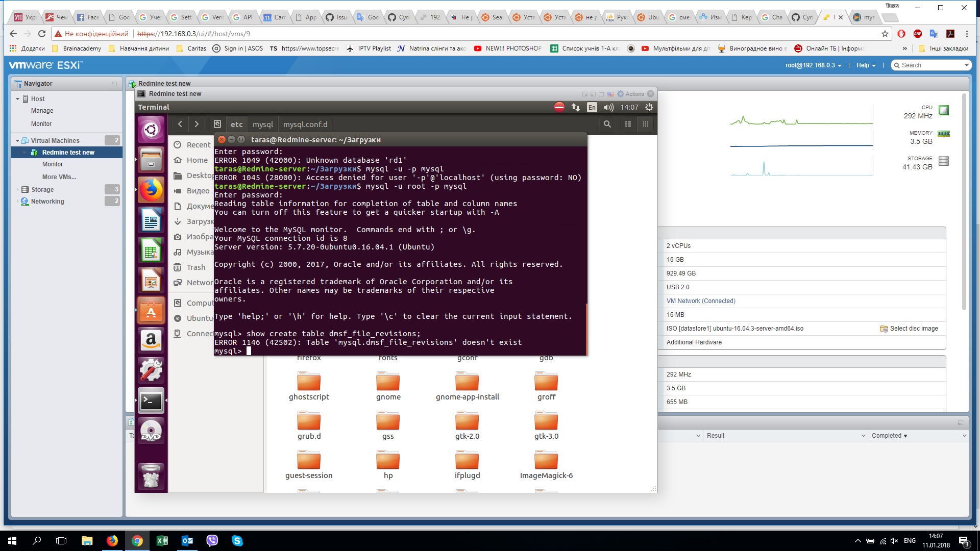The image size is (980, 551).
Task: Switch Nautilus to list view
Action: click(627, 124)
